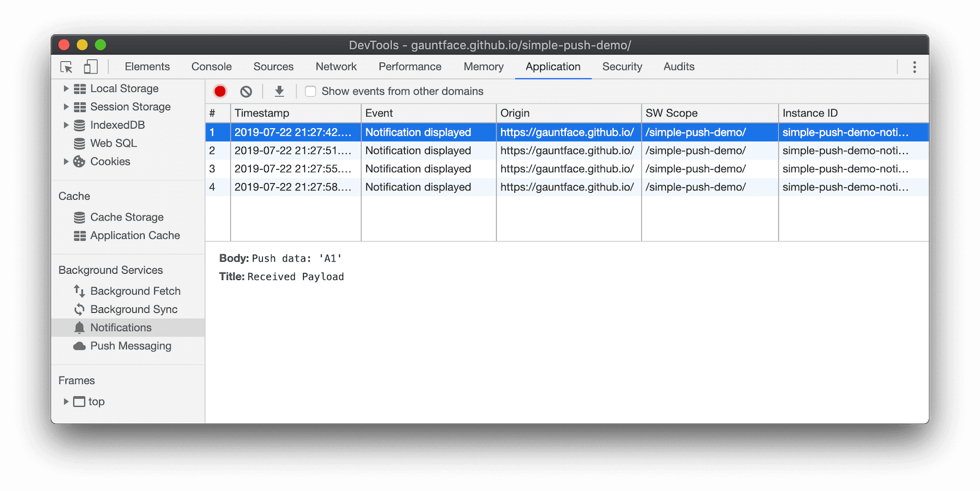Expand the Local Storage tree
Viewport: 980px width, 491px height.
(66, 89)
